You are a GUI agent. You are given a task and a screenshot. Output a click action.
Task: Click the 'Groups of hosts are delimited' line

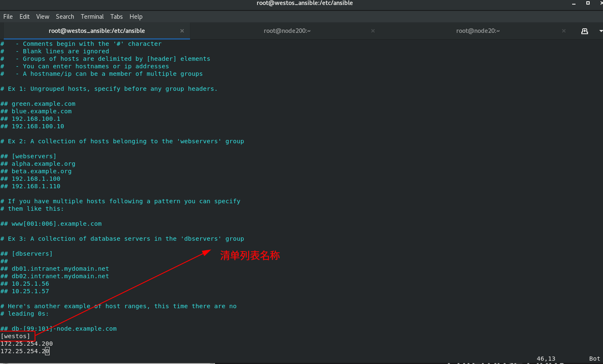pyautogui.click(x=105, y=59)
